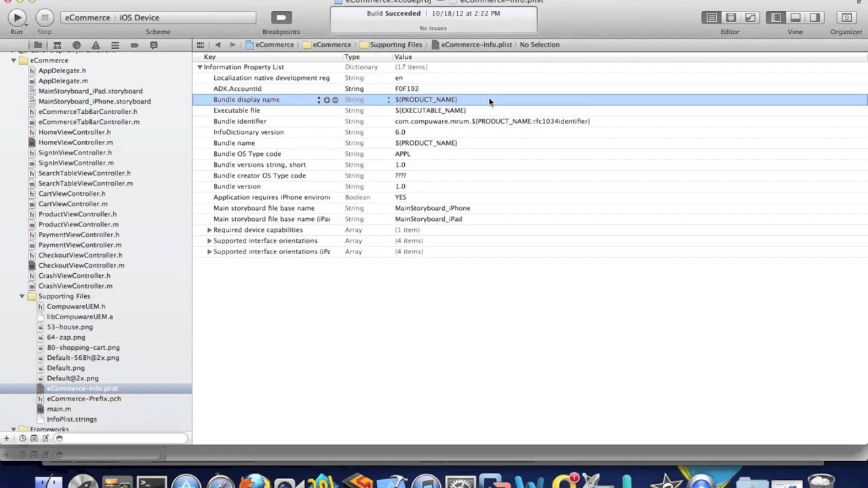
Task: Click eCommerce project in the jump bar
Action: pyautogui.click(x=270, y=45)
